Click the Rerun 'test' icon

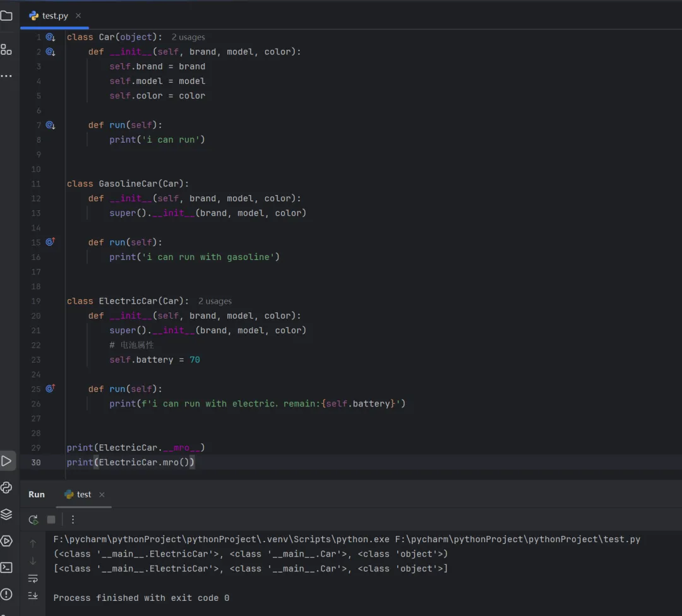point(33,519)
